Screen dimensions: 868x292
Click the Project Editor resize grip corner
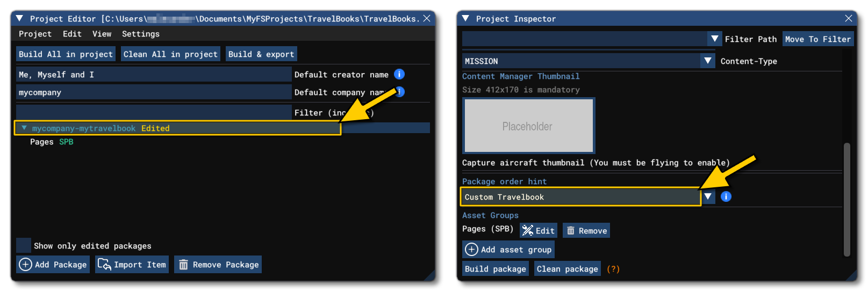coord(431,276)
